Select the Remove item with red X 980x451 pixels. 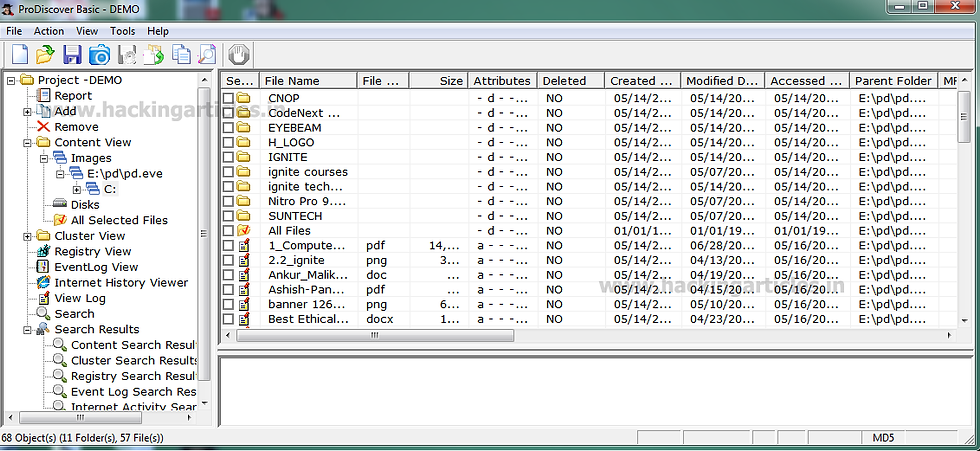point(76,127)
